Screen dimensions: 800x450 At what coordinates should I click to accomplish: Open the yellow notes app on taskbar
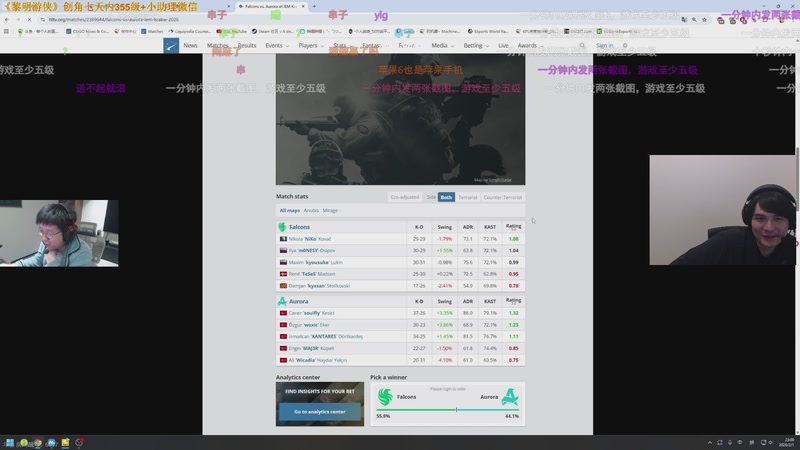(65, 442)
